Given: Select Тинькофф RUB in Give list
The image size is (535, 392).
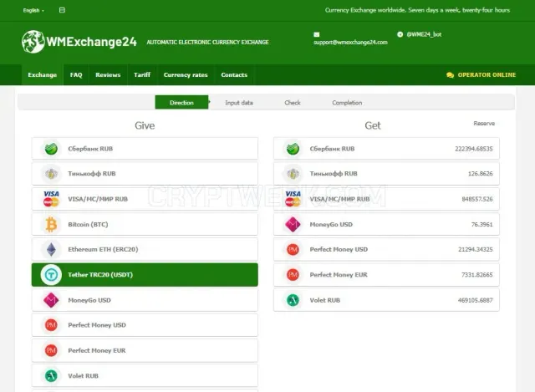Looking at the screenshot, I should point(145,174).
